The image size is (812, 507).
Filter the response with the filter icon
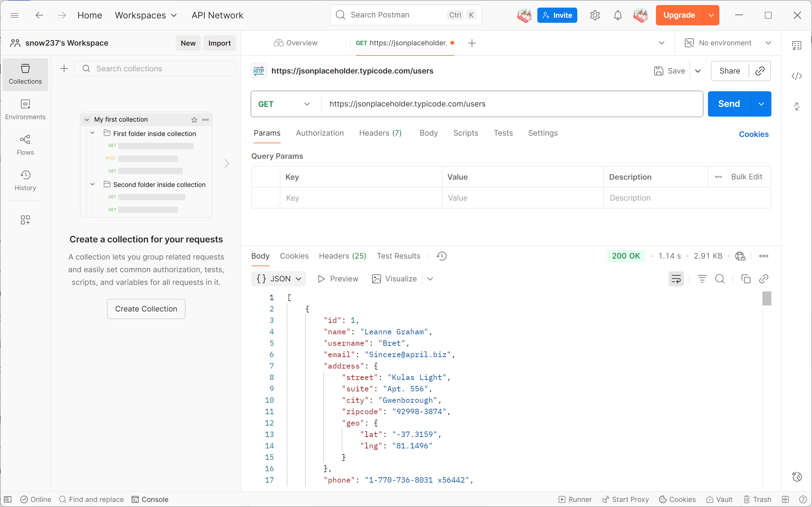702,279
